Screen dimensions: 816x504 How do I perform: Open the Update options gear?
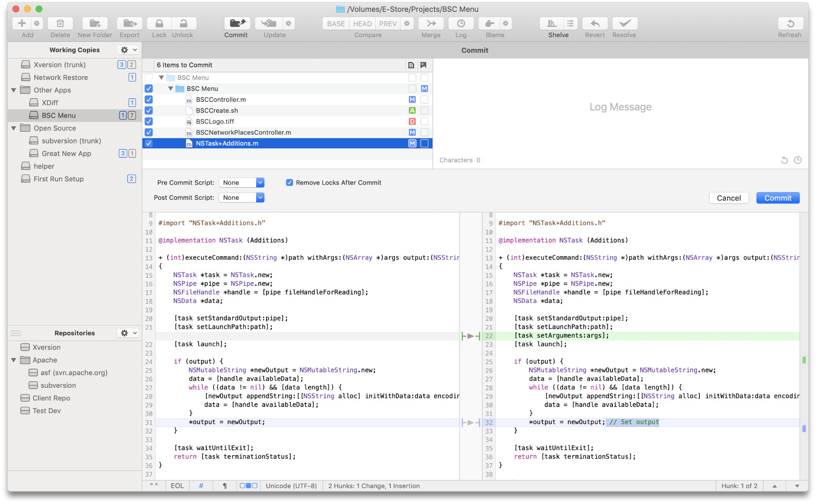tap(288, 24)
